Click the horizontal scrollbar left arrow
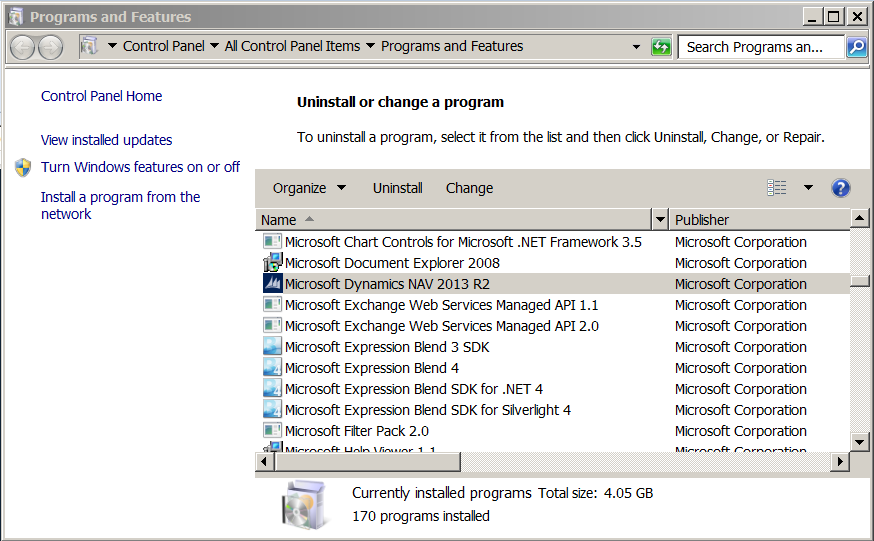Screen dimensions: 874x541 (264, 461)
